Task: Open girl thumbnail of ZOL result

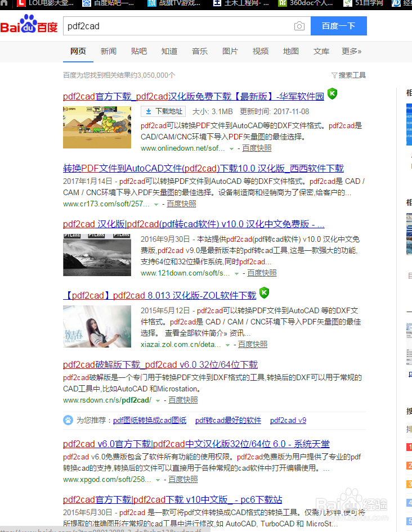Action: pyautogui.click(x=97, y=326)
